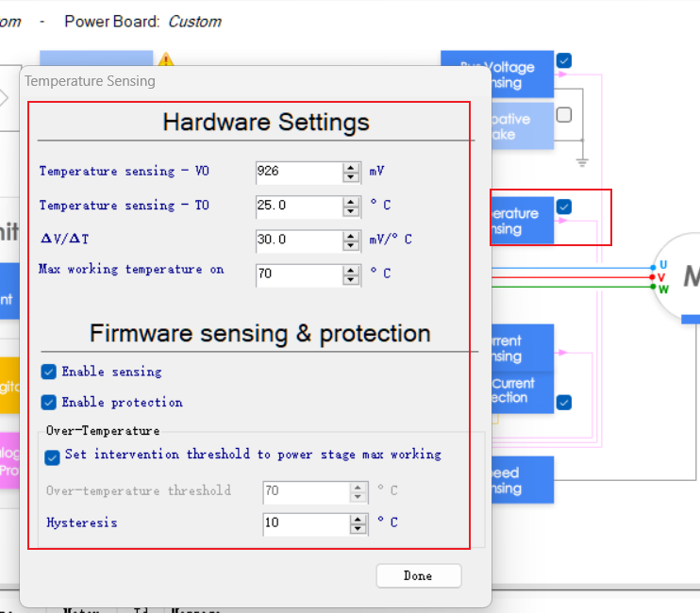Click the Temperature sensing T0 field
This screenshot has height=613, width=700.
pyautogui.click(x=299, y=207)
